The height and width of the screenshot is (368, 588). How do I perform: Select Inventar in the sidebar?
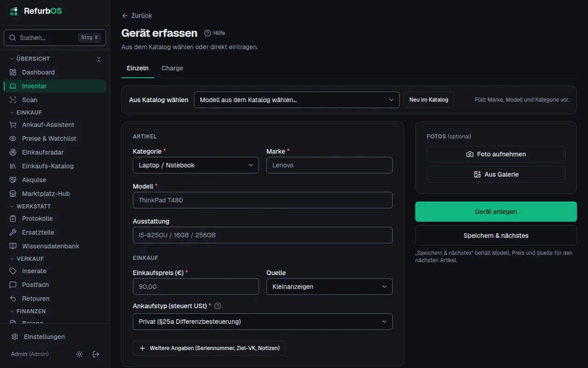pyautogui.click(x=55, y=86)
